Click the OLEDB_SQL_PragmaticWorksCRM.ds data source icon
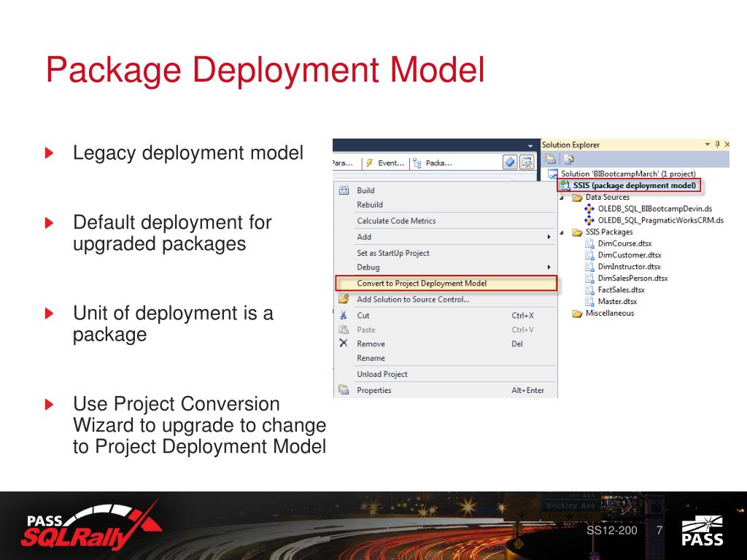The height and width of the screenshot is (560, 747). (x=589, y=220)
